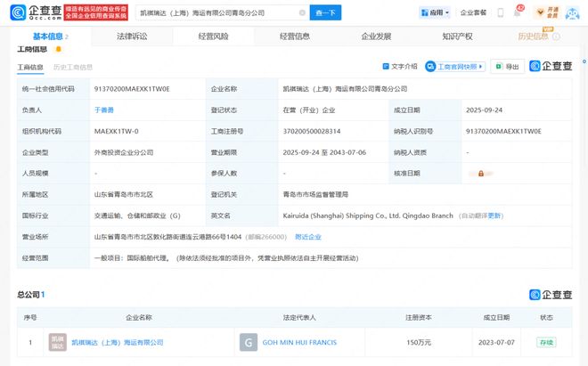Switch to the 法律诉讼 tab
The width and height of the screenshot is (588, 366).
[132, 37]
